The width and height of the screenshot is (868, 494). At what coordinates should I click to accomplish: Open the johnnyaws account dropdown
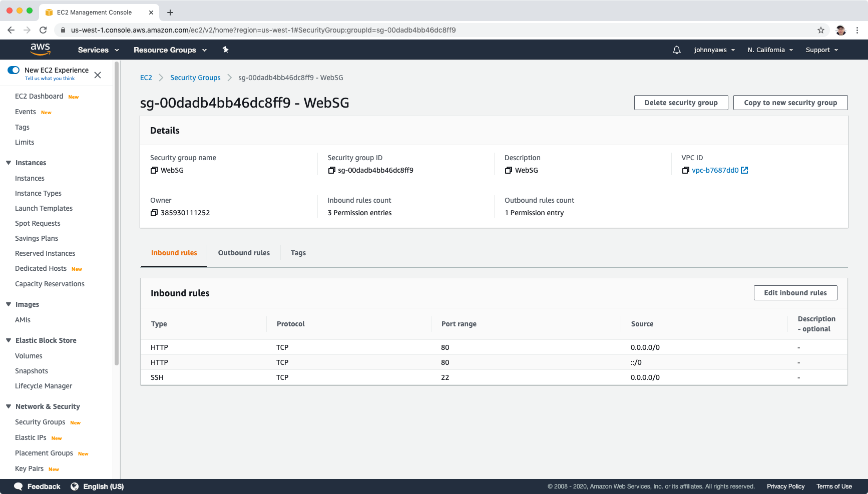click(714, 50)
